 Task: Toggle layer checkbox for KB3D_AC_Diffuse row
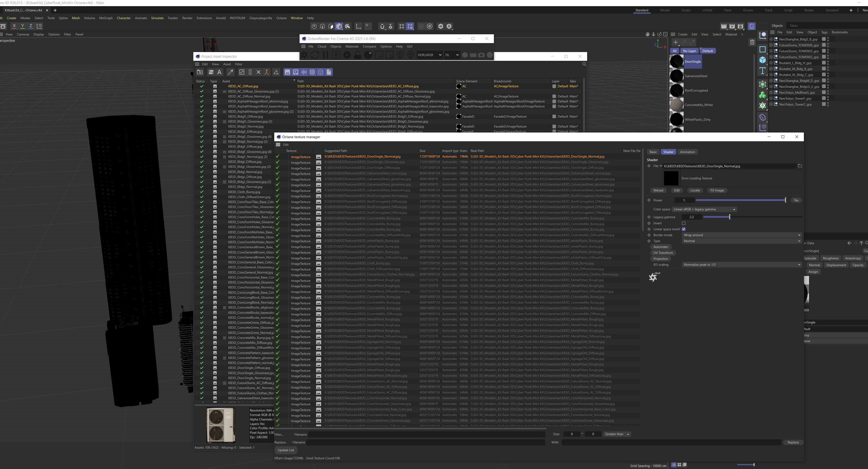click(x=554, y=86)
